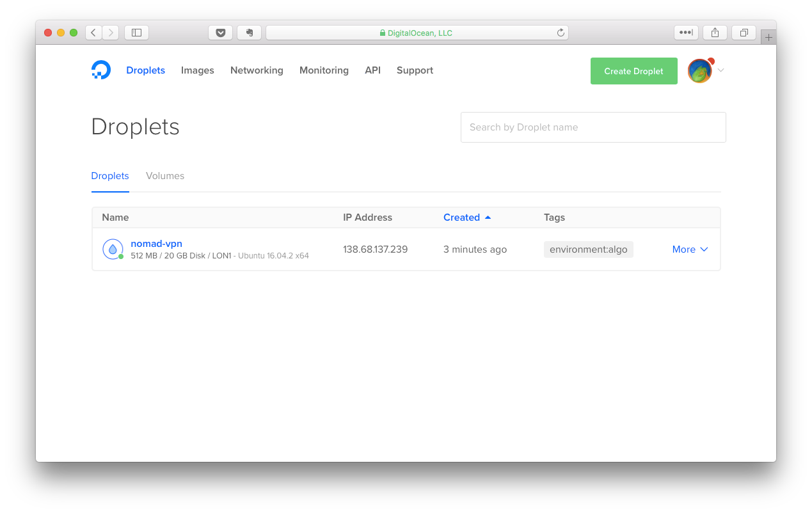Screen dimensions: 812x513
Task: Click the Safari share icon
Action: coord(714,32)
